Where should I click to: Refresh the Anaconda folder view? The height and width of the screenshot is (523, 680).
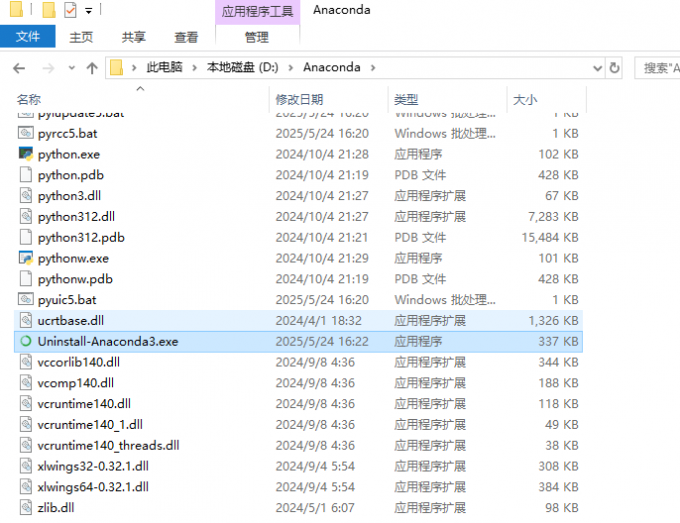[614, 68]
